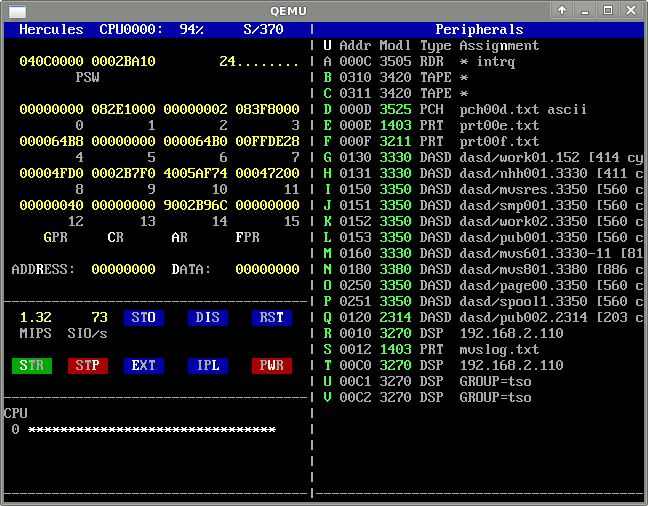The height and width of the screenshot is (506, 648).
Task: Select the PSW label
Action: coord(88,77)
